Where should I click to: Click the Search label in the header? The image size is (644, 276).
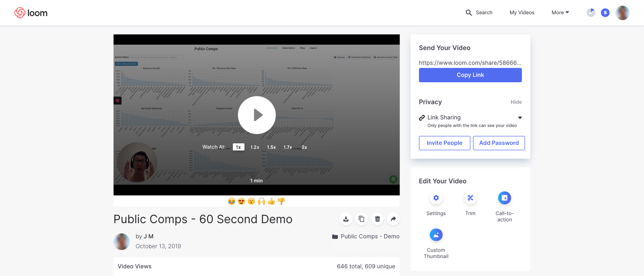tap(484, 13)
